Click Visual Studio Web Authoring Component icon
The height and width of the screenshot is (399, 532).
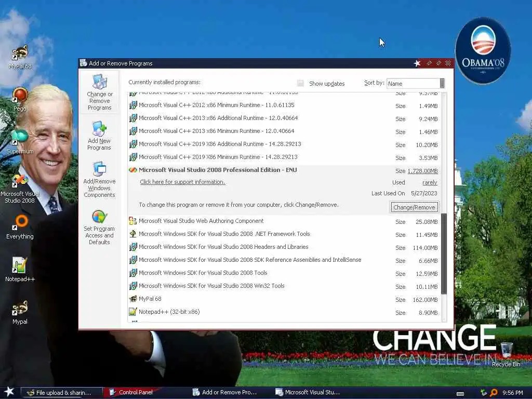click(x=132, y=221)
